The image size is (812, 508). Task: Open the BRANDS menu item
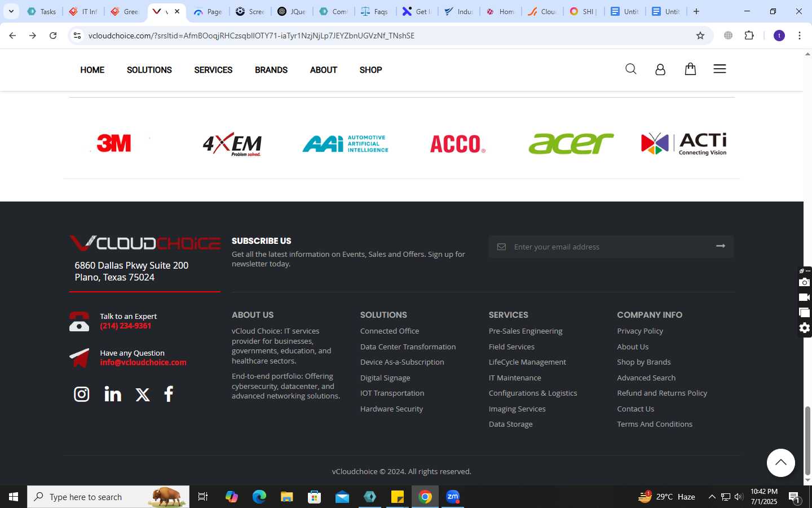271,70
